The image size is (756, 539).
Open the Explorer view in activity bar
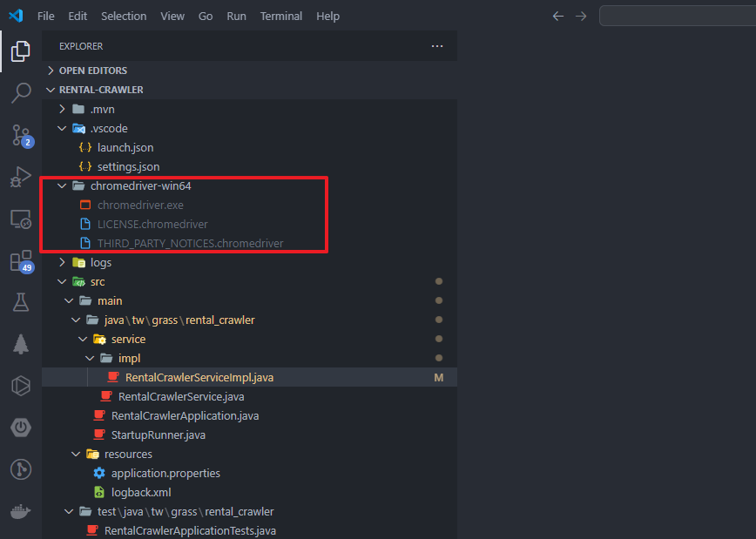click(x=21, y=51)
